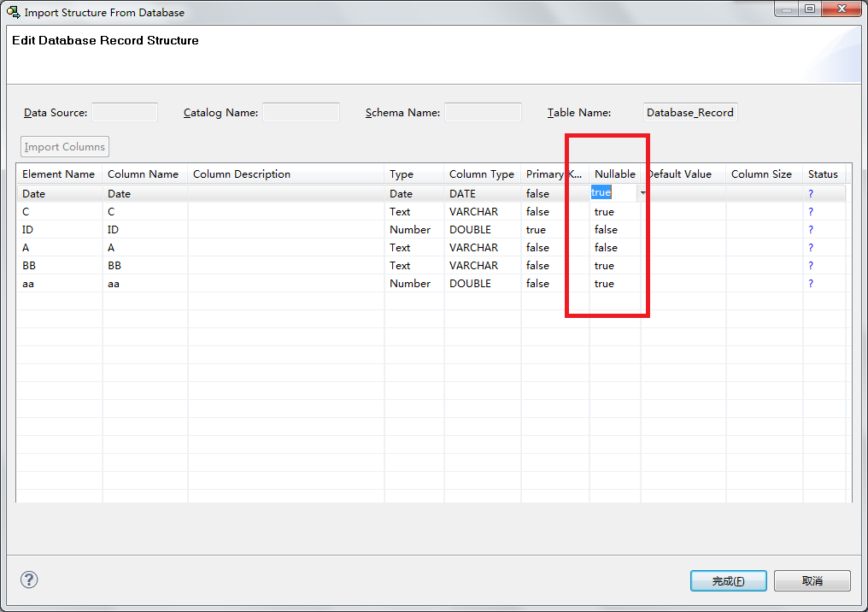Open the Nullable dropdown for Date row
868x612 pixels.
[642, 193]
